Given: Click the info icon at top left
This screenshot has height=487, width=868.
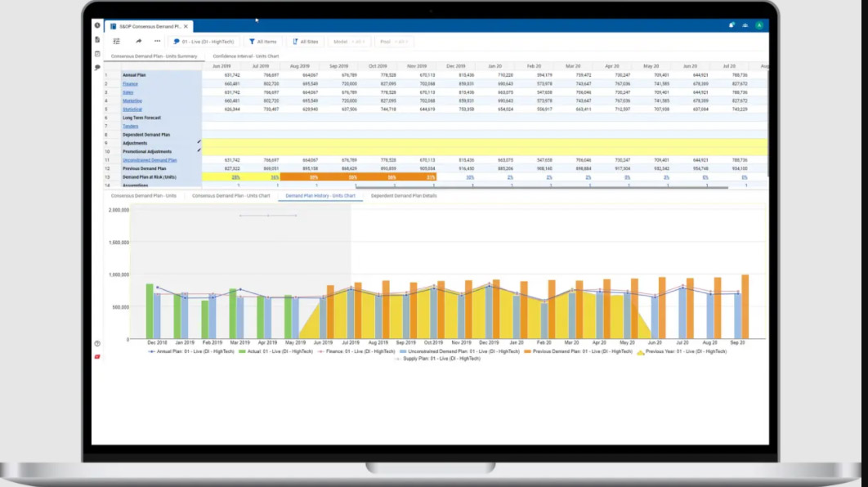Looking at the screenshot, I should pos(96,25).
